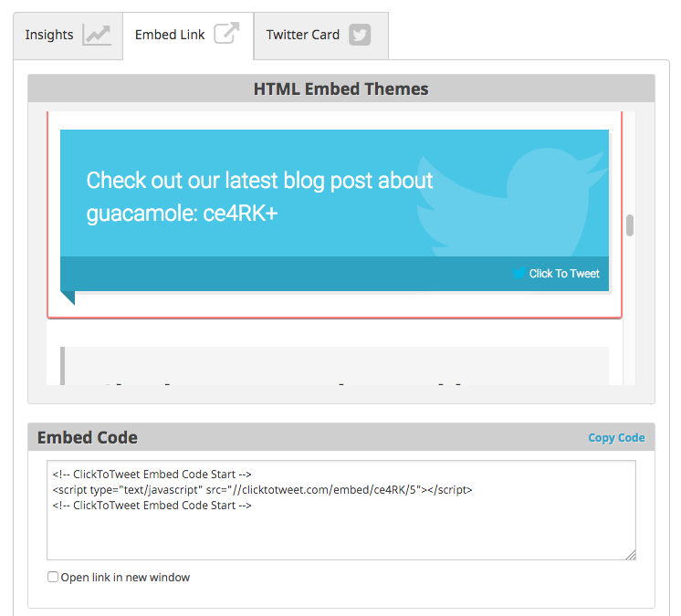Click inside the embed code text area
This screenshot has width=681, height=616.
pyautogui.click(x=340, y=510)
